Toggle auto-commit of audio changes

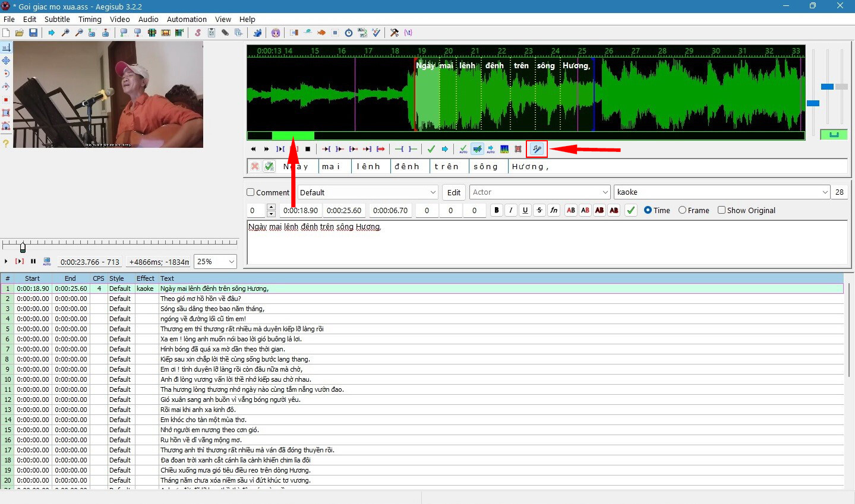[463, 149]
